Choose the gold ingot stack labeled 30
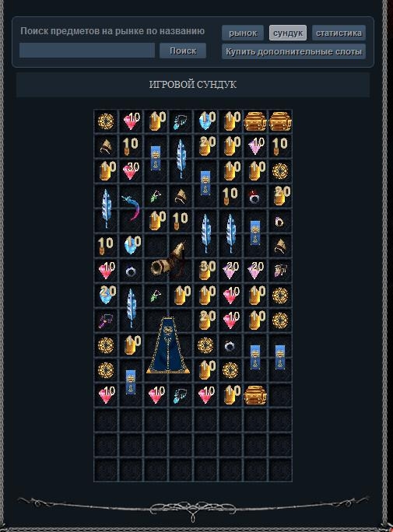This screenshot has width=393, height=532. 206,270
